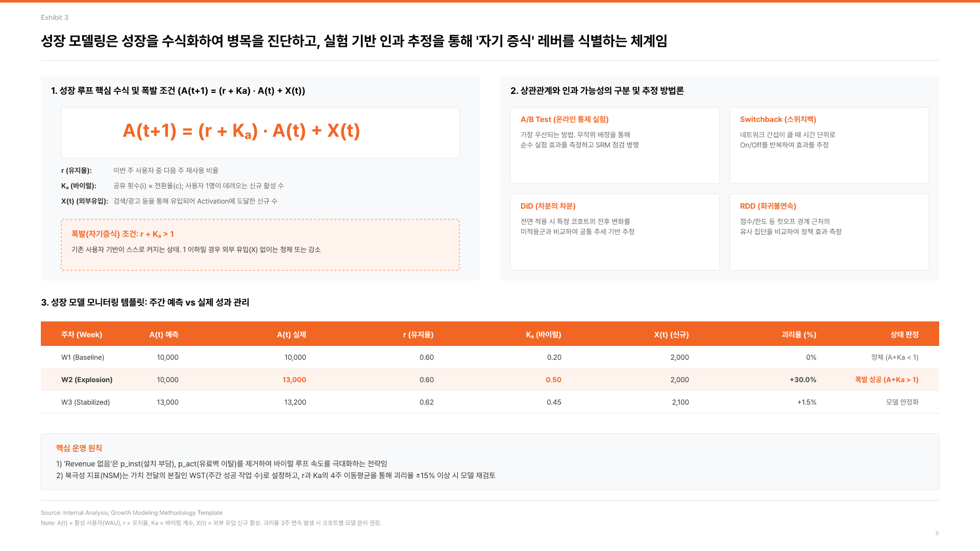Select 'W1 (Baseline)' row label
This screenshot has width=980, height=551.
click(83, 357)
